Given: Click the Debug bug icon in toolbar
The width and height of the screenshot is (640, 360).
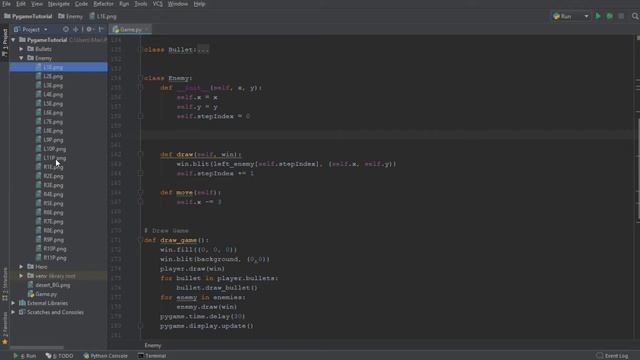Looking at the screenshot, I should pos(609,16).
